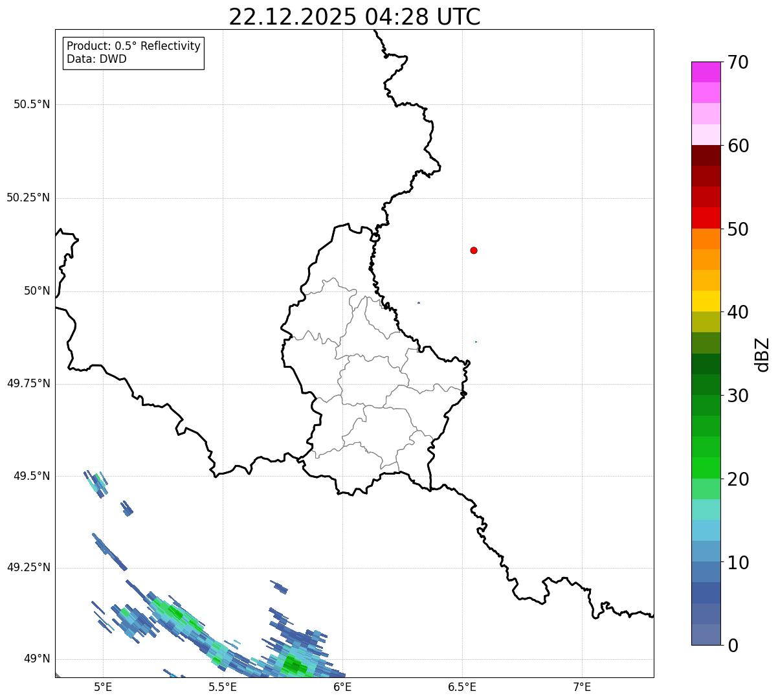Pick the orange colorbar segment just below 50
778x700 pixels.
706,239
